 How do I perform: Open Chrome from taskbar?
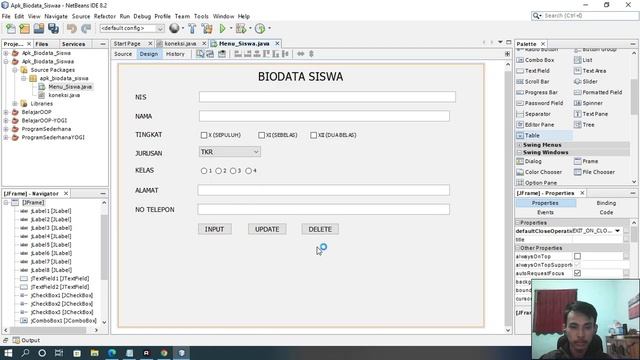164,353
